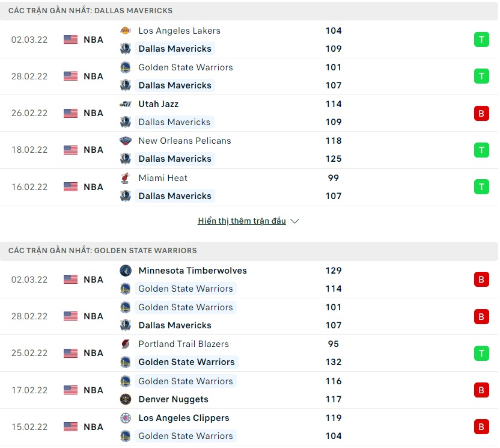Click the Los Angeles Clippers logo
This screenshot has height=448, width=500.
click(x=125, y=418)
